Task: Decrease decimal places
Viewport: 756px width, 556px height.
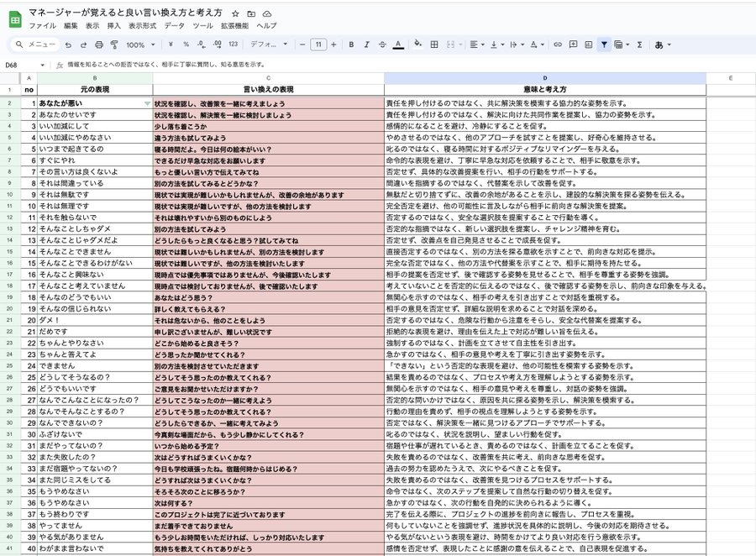Action: coord(202,45)
